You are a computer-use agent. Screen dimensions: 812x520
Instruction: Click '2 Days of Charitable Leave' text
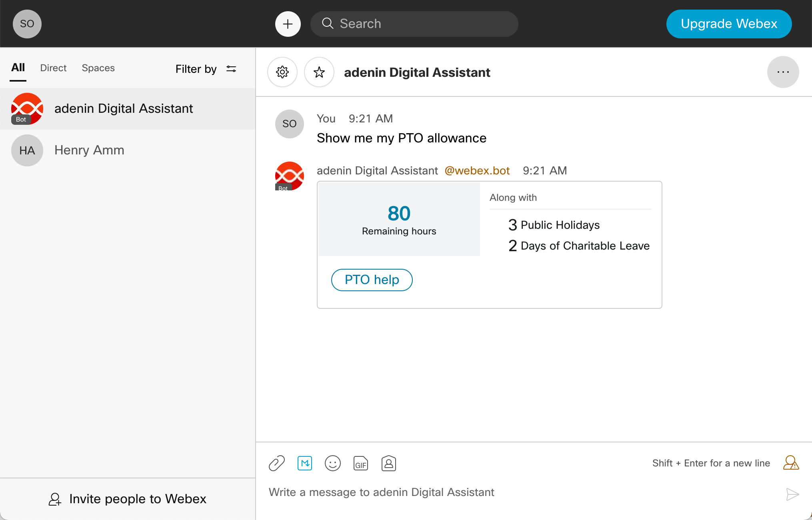point(579,246)
